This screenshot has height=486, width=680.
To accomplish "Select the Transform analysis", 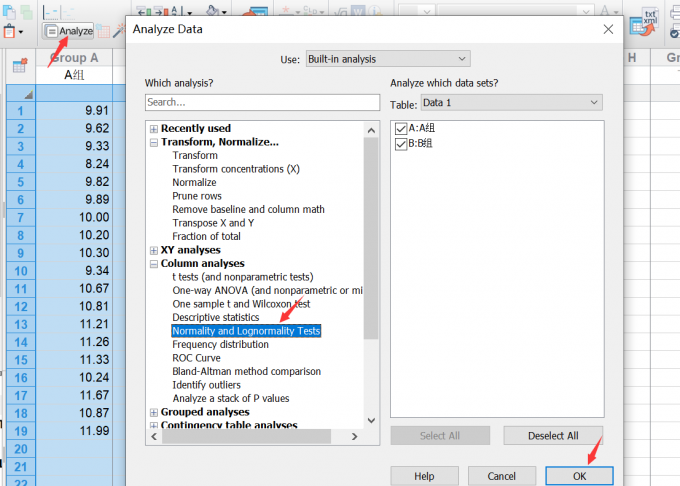I will coord(195,155).
